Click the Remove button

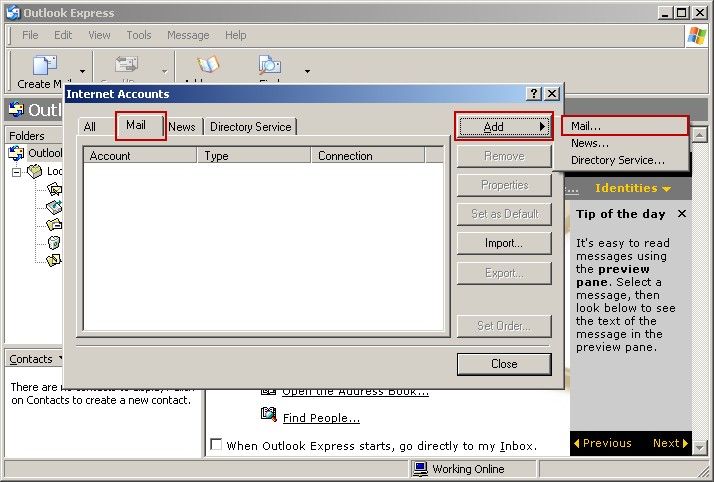pyautogui.click(x=504, y=156)
